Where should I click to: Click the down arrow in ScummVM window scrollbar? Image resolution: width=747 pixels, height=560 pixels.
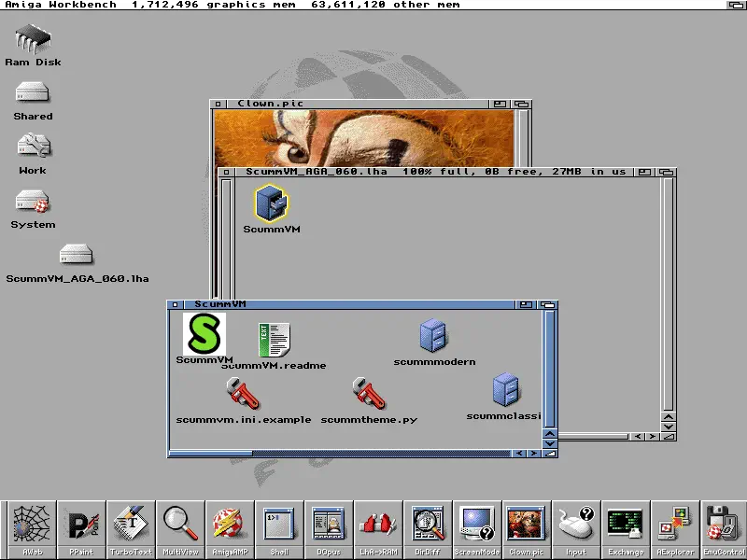click(x=550, y=443)
